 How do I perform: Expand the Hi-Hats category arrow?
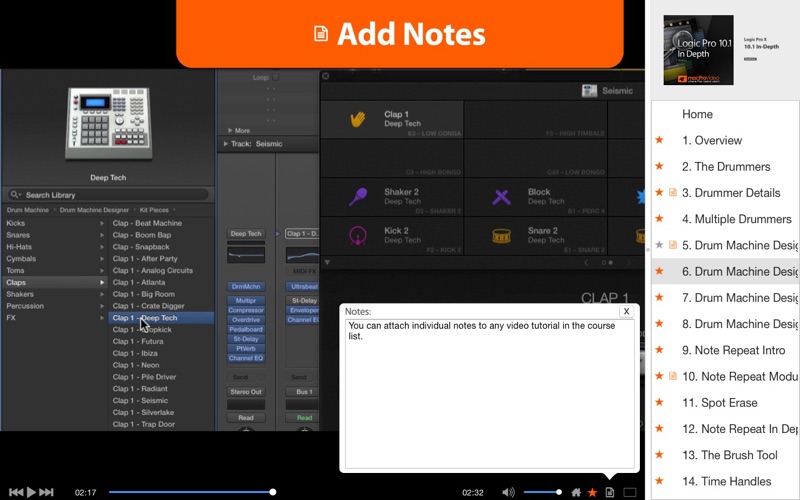click(x=102, y=247)
